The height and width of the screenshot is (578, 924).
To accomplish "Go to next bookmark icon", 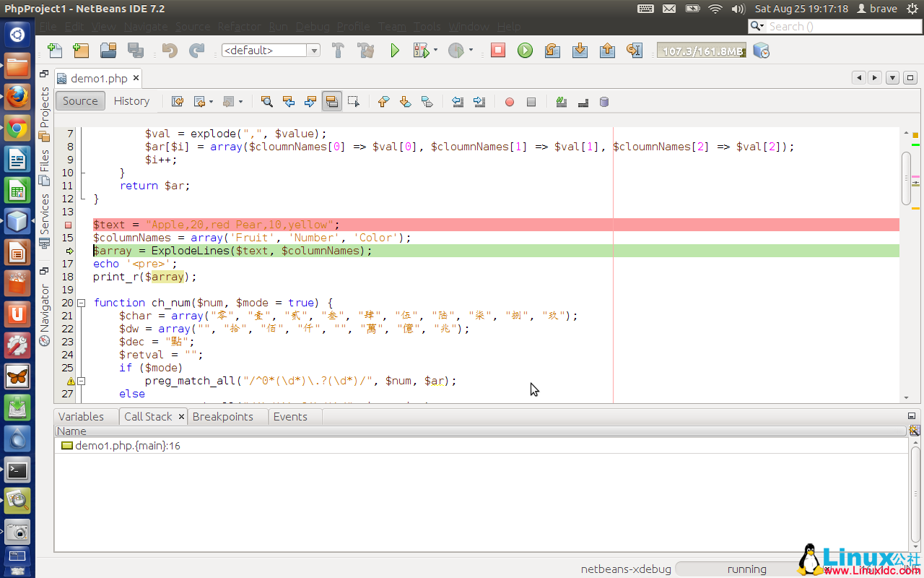I will tap(406, 102).
